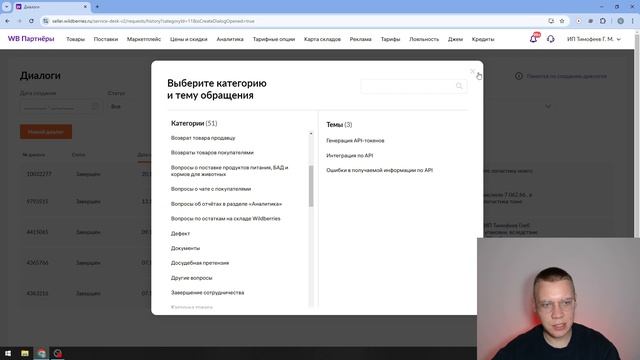Screen dimensions: 640x360
Task: Select the Дефект category
Action: click(x=180, y=233)
